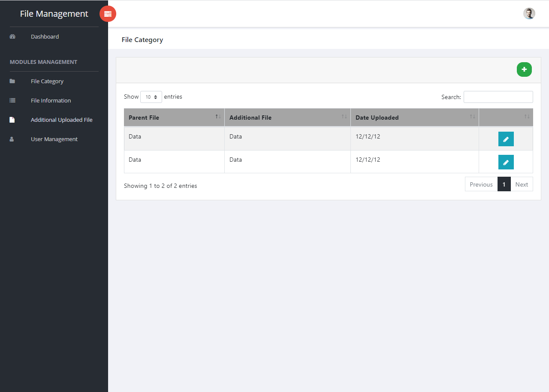Toggle sorting on Additional File column
This screenshot has height=392, width=549.
pos(344,116)
